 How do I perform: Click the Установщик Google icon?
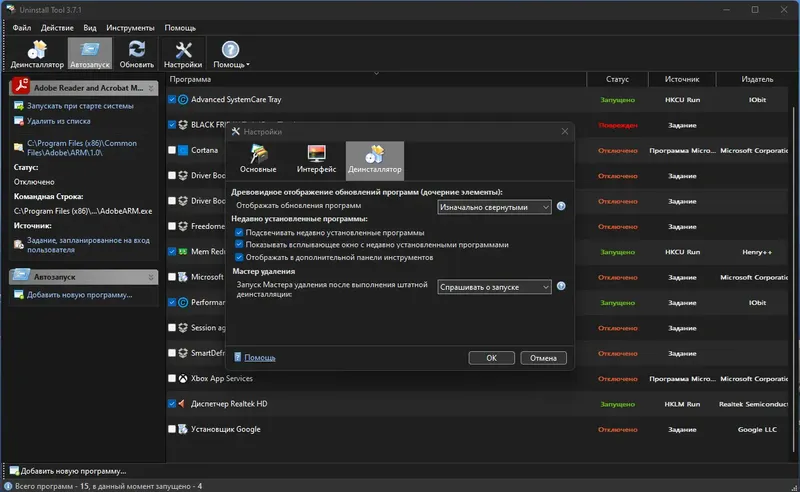point(183,429)
